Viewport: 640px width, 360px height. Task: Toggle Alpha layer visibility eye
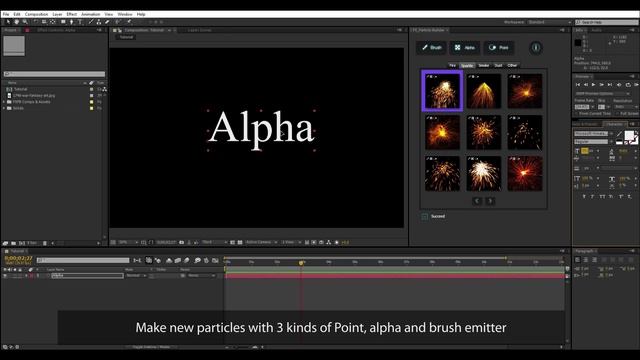pos(5,276)
